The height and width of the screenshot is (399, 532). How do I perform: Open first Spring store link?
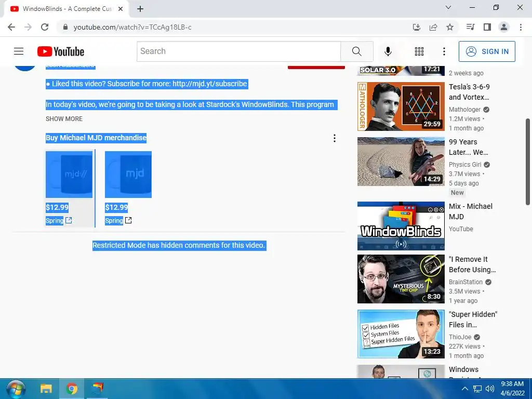click(59, 220)
